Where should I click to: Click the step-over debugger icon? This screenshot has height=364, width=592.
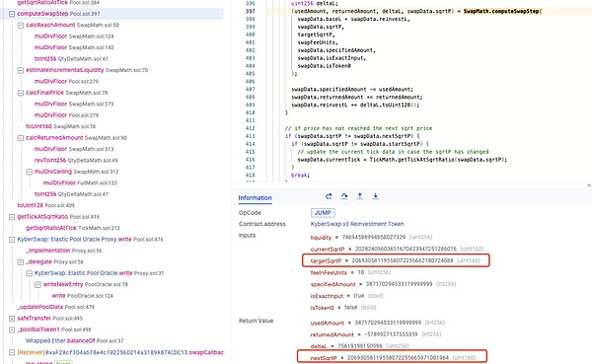[x=344, y=196]
